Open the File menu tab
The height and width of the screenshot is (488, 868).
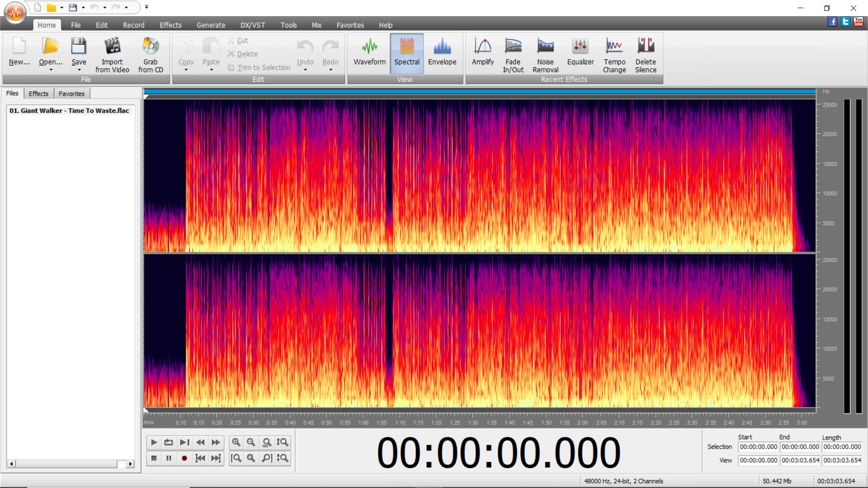(75, 25)
